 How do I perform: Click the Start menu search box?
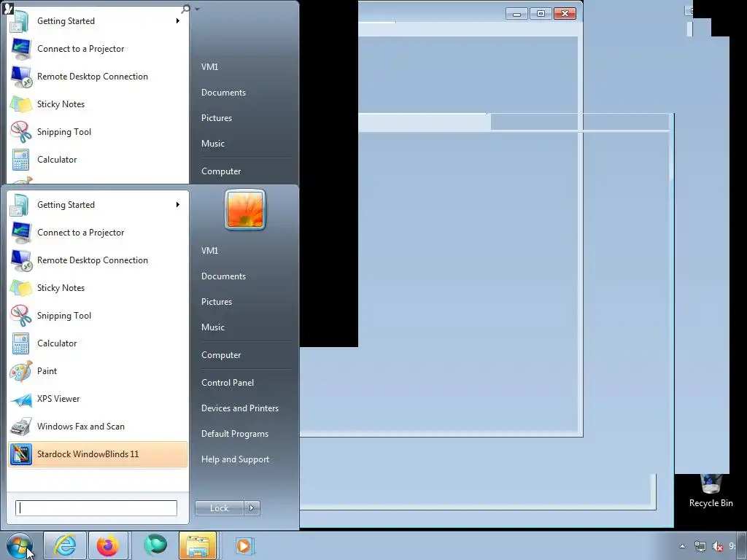(x=96, y=508)
